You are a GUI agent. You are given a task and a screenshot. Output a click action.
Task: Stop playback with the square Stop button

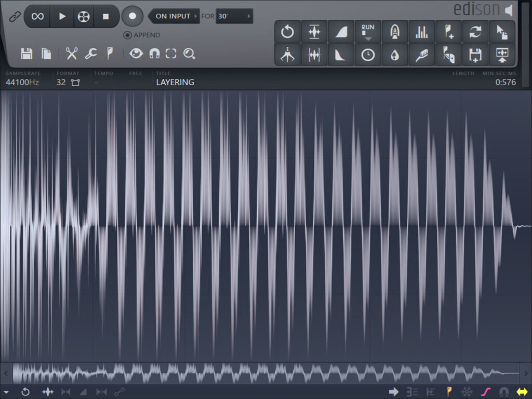[x=105, y=16]
